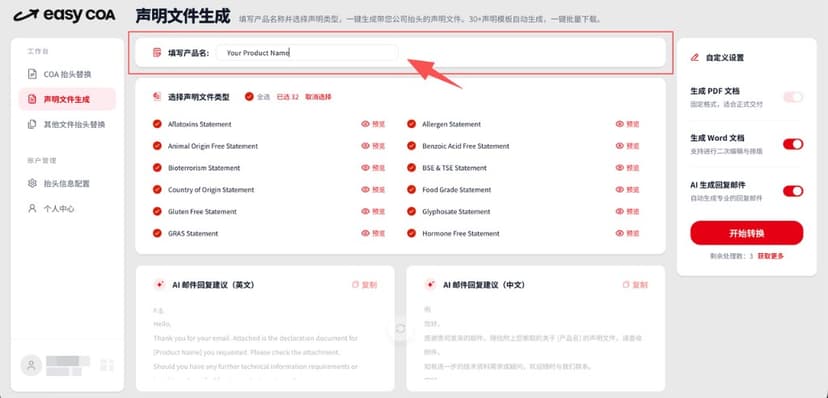The image size is (828, 398).
Task: Click 取消选择 link
Action: [318, 97]
